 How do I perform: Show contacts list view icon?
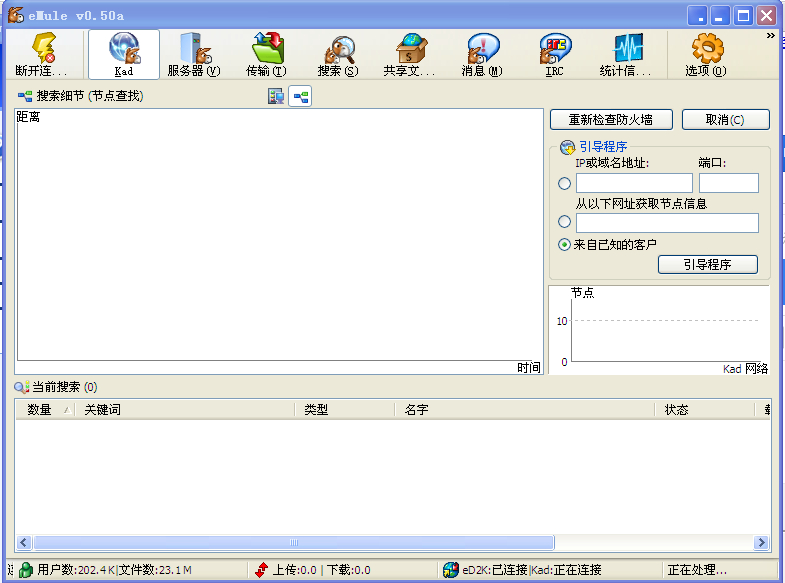tap(276, 96)
